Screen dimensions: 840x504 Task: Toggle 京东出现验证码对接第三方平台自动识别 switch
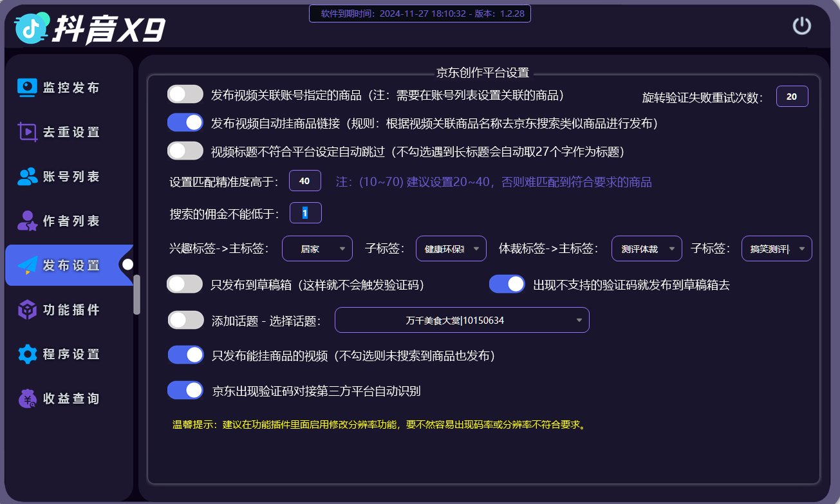pos(185,390)
